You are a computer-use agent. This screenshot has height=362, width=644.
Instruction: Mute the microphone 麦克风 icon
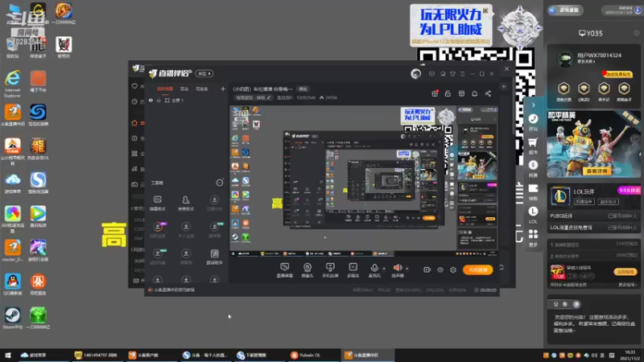374,270
